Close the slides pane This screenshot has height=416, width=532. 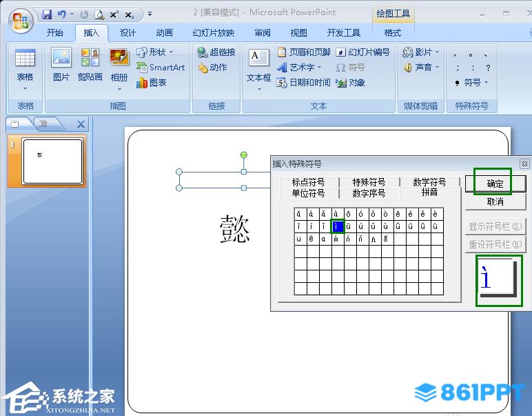pyautogui.click(x=81, y=124)
